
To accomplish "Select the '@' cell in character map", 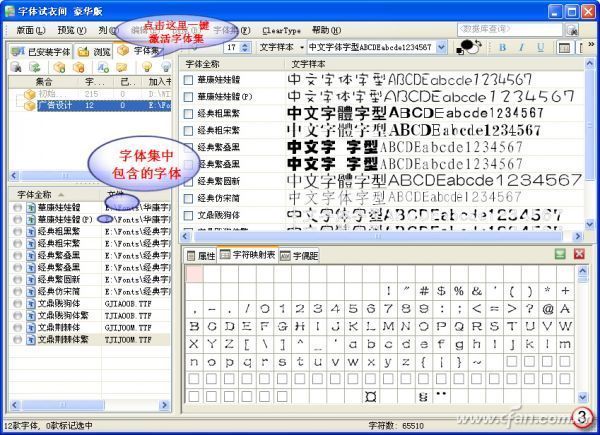I will [548, 309].
